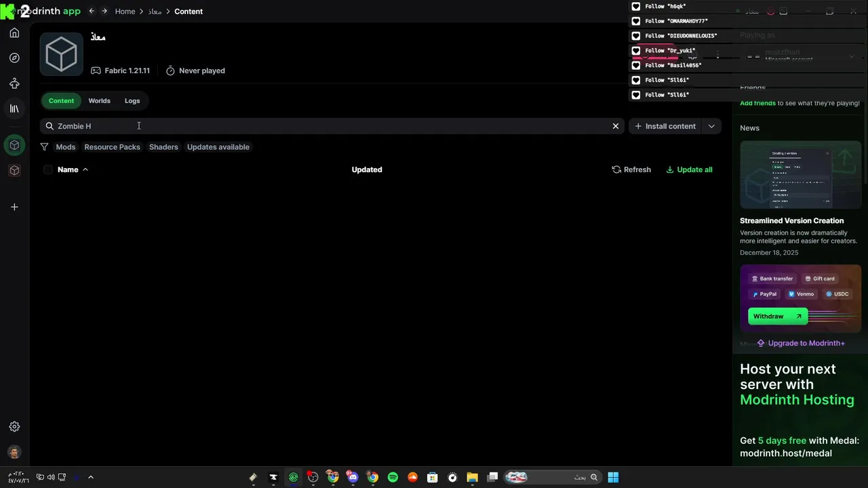Open the Streamlined Version Creation news thumbnail
This screenshot has width=868, height=488.
801,175
